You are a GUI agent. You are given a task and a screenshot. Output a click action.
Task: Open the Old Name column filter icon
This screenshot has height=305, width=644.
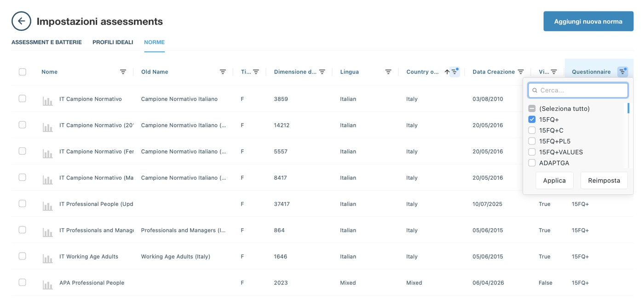coord(223,72)
